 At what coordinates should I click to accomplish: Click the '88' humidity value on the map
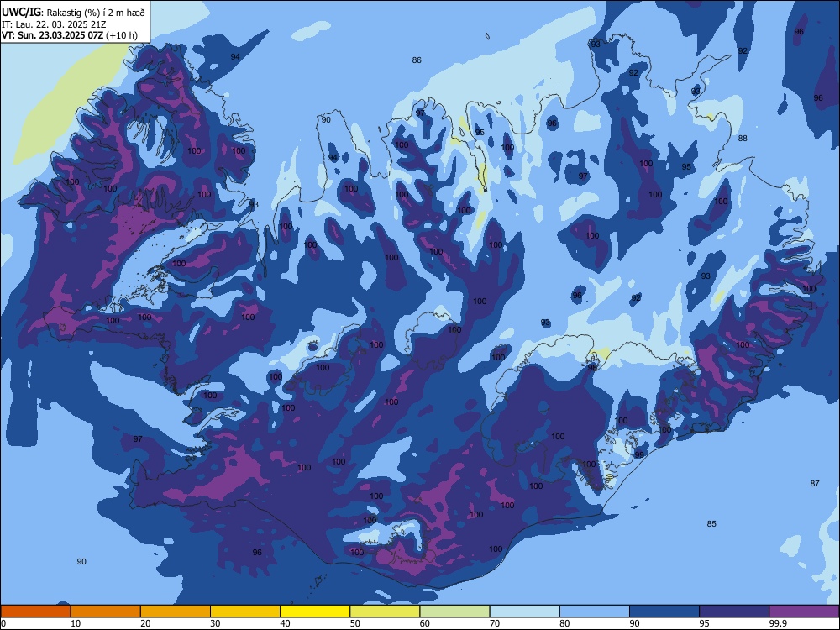click(743, 139)
